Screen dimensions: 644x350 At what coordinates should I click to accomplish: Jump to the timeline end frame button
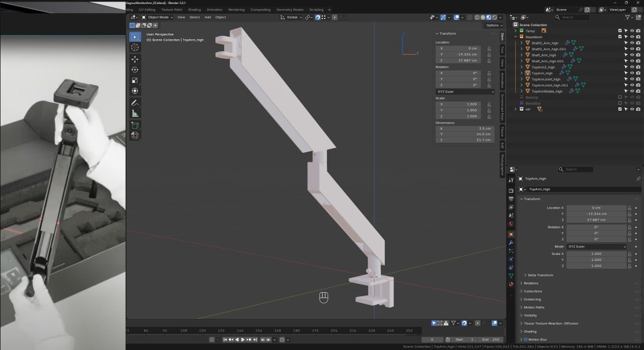point(255,339)
